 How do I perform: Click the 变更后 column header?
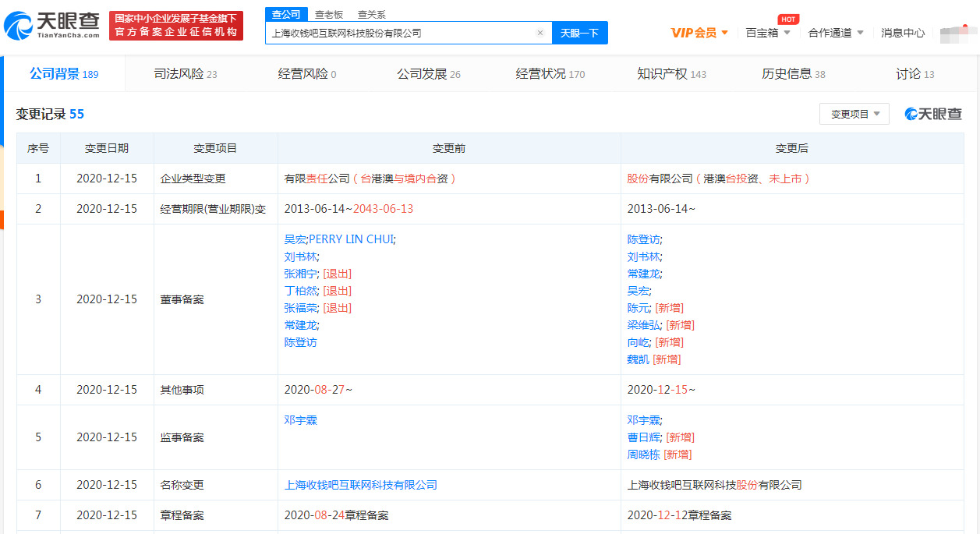point(792,148)
